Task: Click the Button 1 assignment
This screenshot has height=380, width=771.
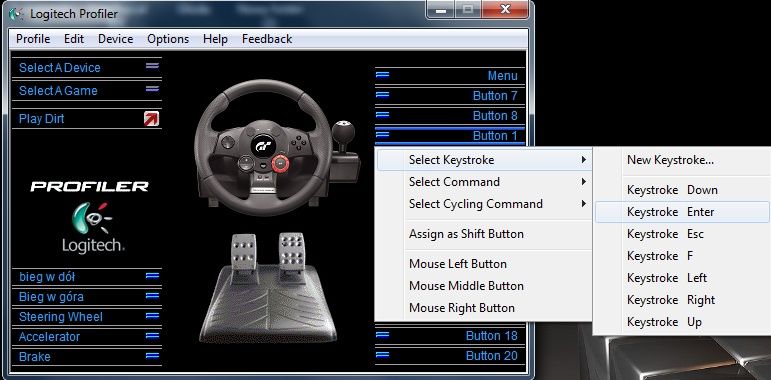Action: coord(450,135)
